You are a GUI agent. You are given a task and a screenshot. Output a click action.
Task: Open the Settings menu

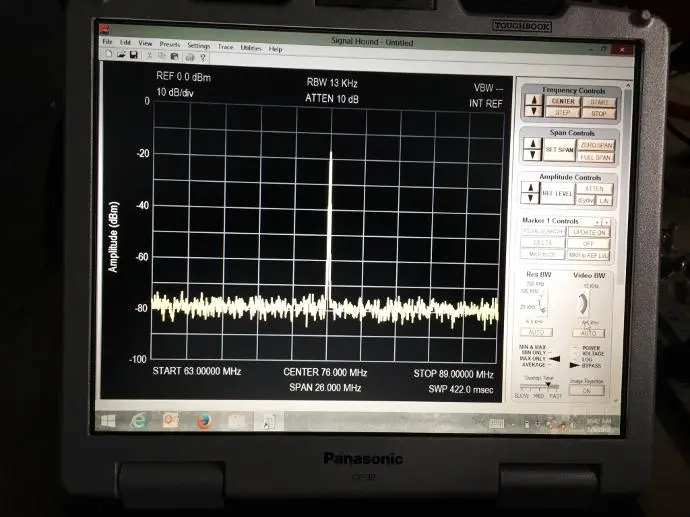(x=198, y=45)
